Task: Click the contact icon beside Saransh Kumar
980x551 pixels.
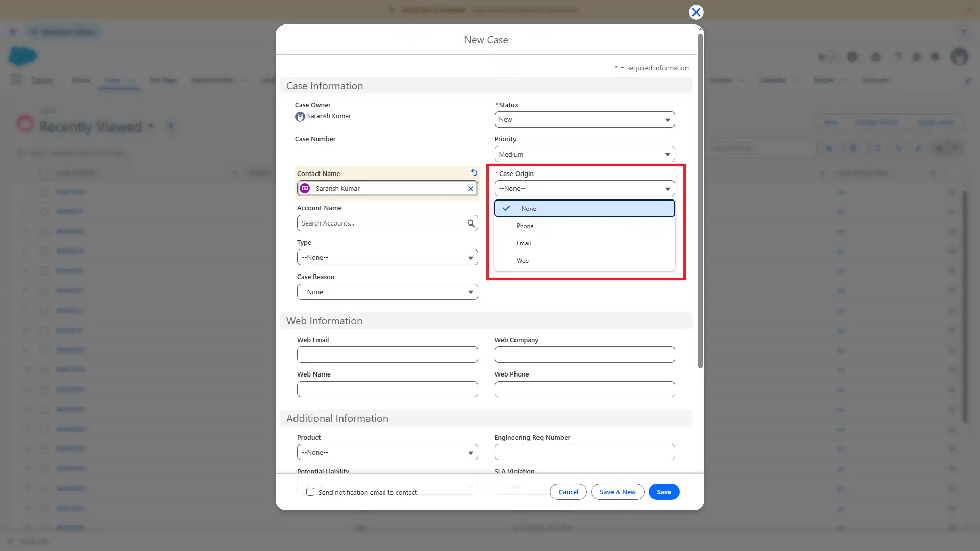Action: click(305, 188)
